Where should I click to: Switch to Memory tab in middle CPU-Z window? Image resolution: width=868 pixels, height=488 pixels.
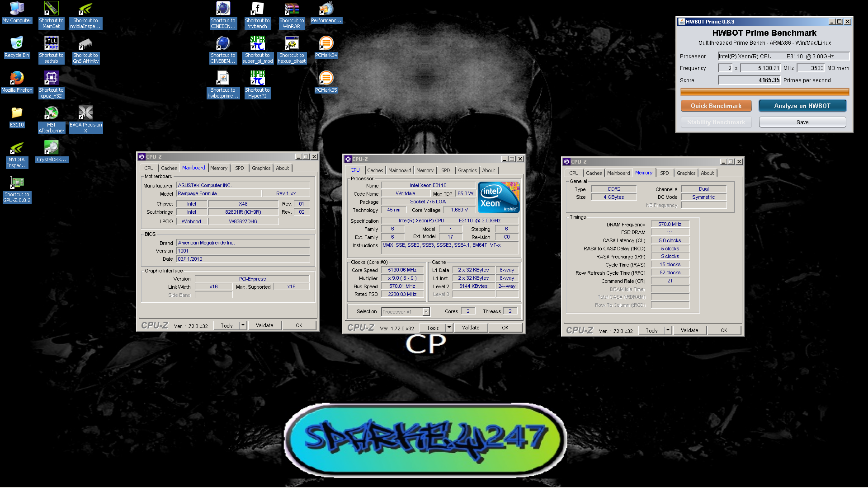[x=425, y=170]
